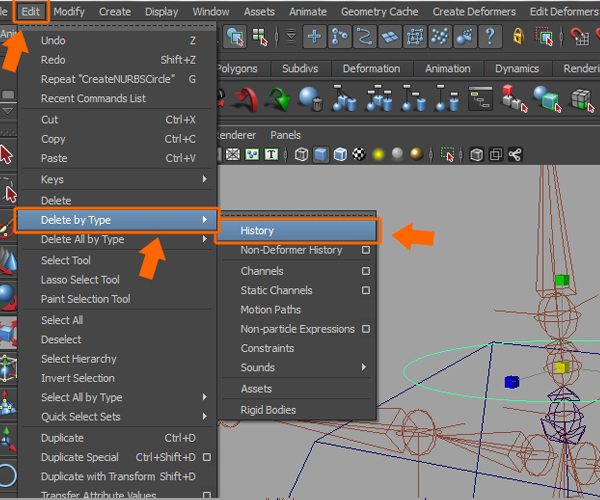Click the sphere and cube shelf icon

pyautogui.click(x=547, y=99)
